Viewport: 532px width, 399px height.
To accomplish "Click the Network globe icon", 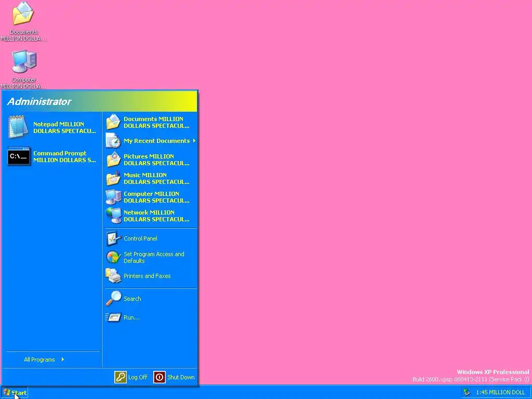I will click(x=114, y=216).
